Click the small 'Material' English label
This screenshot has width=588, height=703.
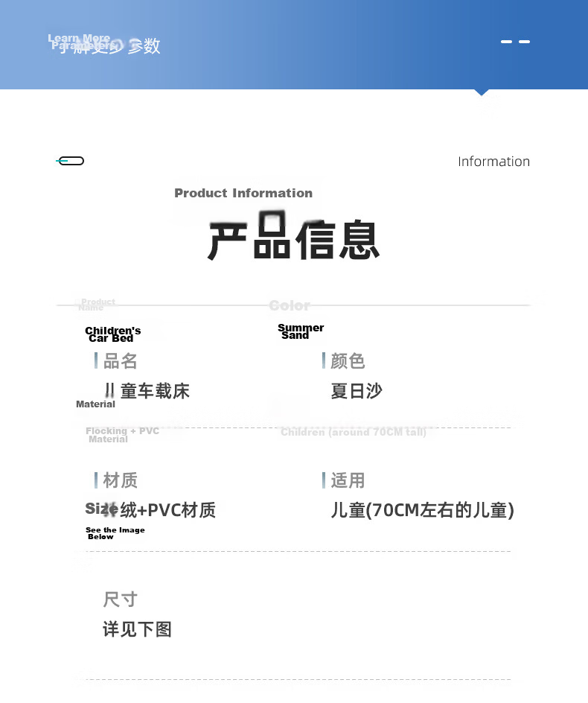[x=95, y=404]
